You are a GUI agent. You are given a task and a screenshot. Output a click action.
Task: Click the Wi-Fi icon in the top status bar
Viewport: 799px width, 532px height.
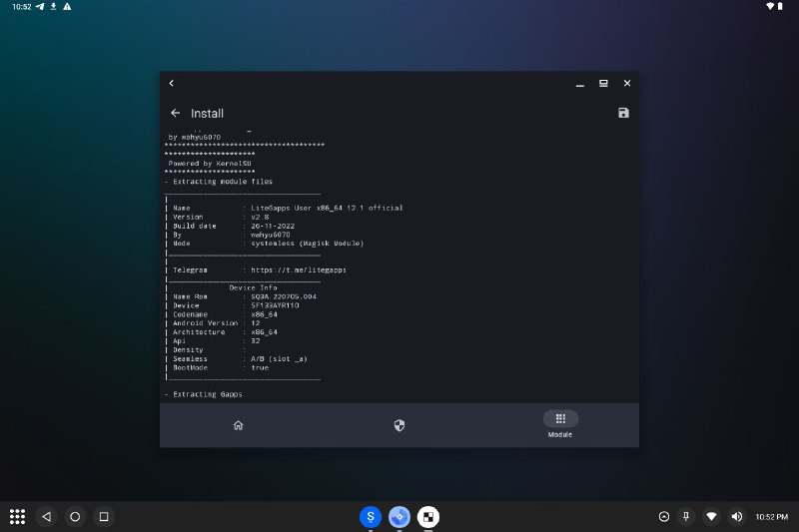(770, 6)
